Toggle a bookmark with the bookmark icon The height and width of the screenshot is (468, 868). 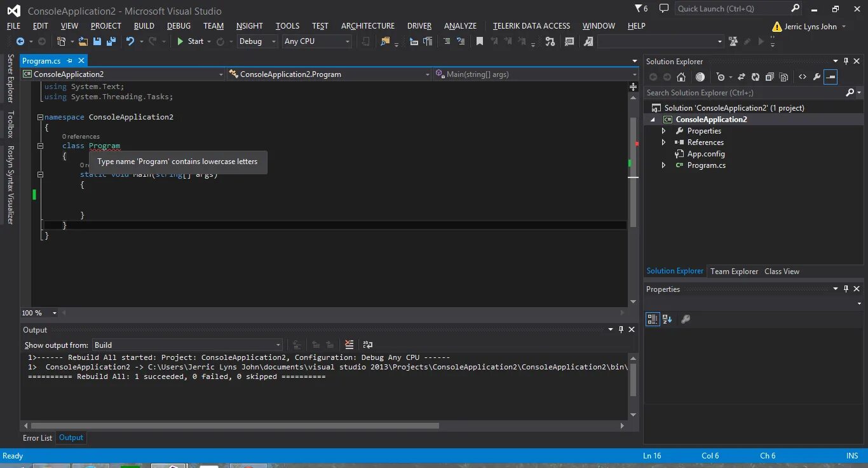click(480, 41)
